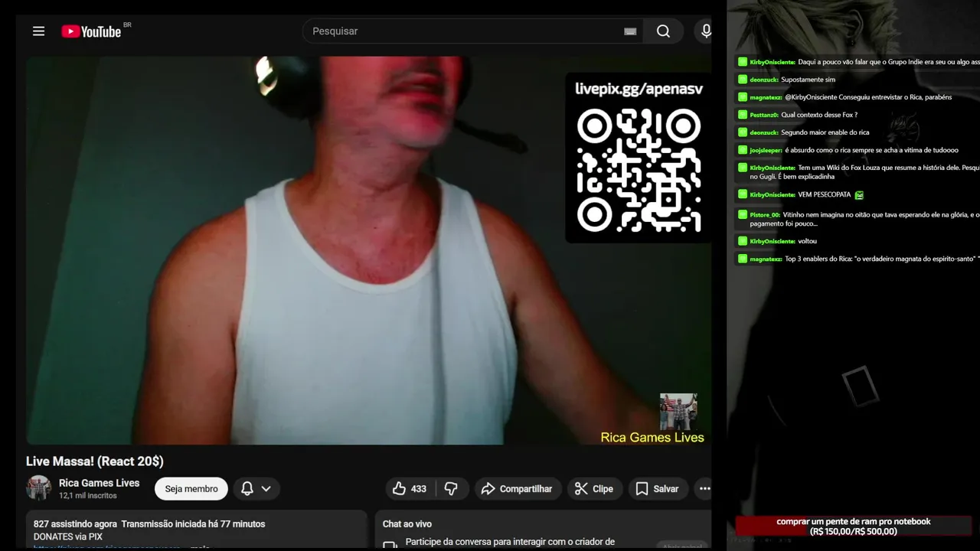This screenshot has width=980, height=551.
Task: Expand the notification options chevron
Action: [266, 488]
